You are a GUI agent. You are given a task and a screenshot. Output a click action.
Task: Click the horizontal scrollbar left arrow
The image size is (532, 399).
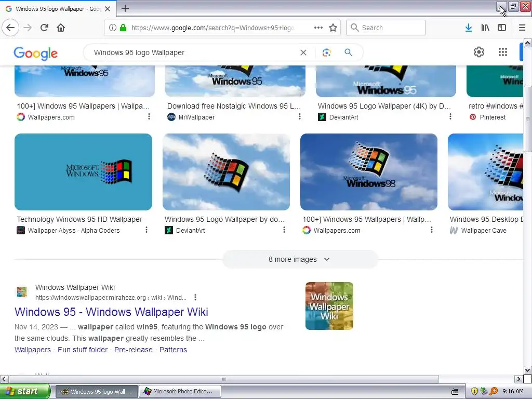pos(4,379)
